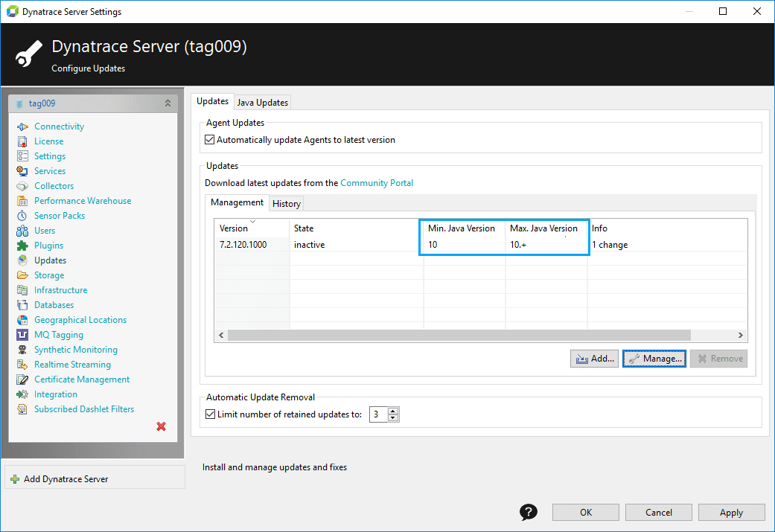Click the Subscribed Dashlet Filters icon
The height and width of the screenshot is (532, 775).
click(x=22, y=409)
